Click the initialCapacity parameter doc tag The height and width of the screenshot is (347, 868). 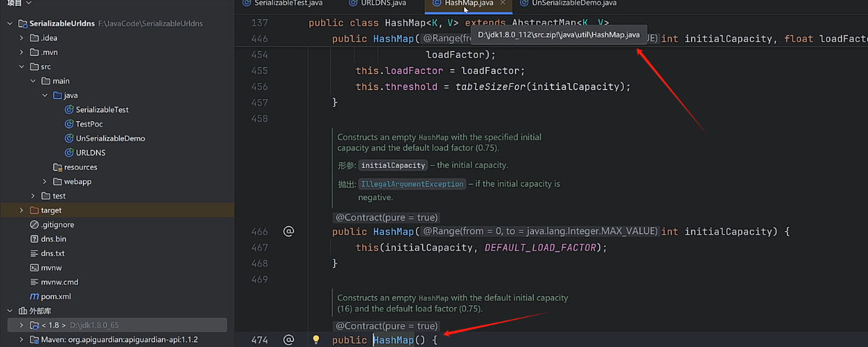coord(393,165)
